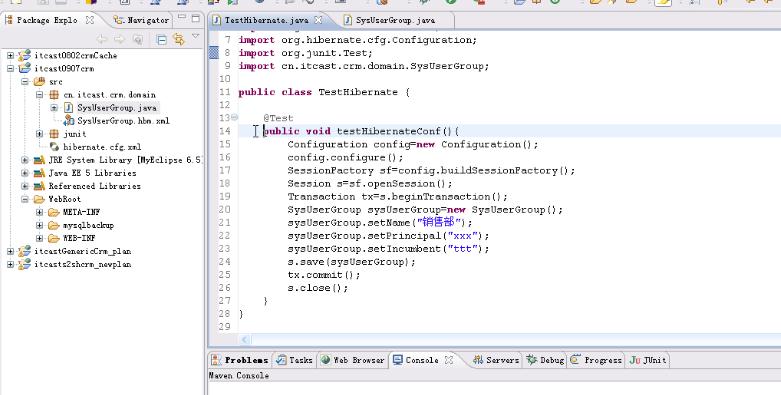Expand the itcastGenericCrm_plan project
This screenshot has height=395, width=781.
[x=10, y=251]
